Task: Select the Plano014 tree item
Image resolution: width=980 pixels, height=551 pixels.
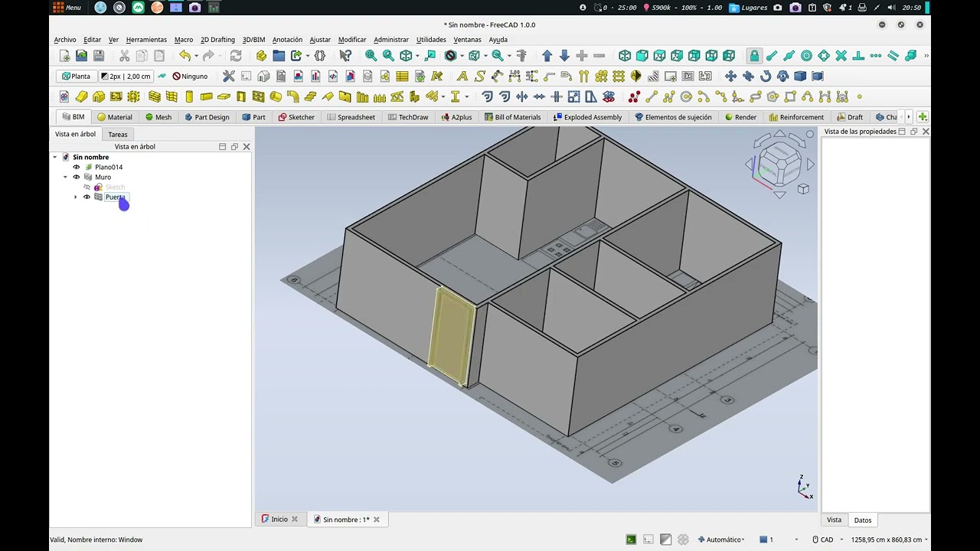Action: pos(108,167)
